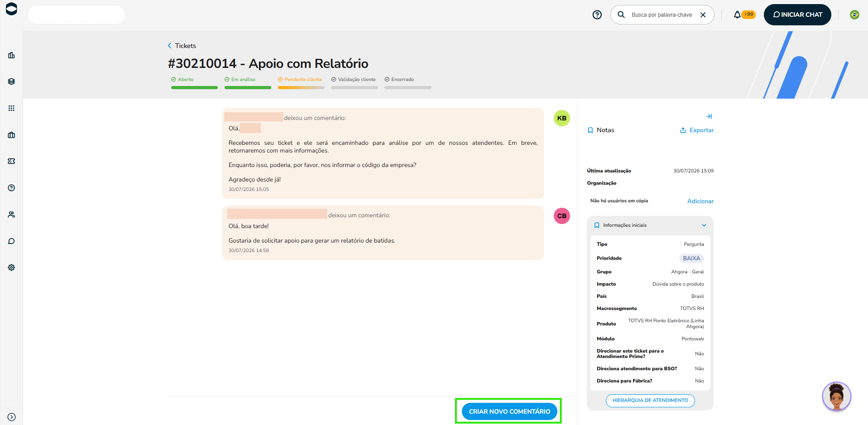This screenshot has width=868, height=425.
Task: Click the Dúvida sobre o produto value
Action: tap(678, 284)
